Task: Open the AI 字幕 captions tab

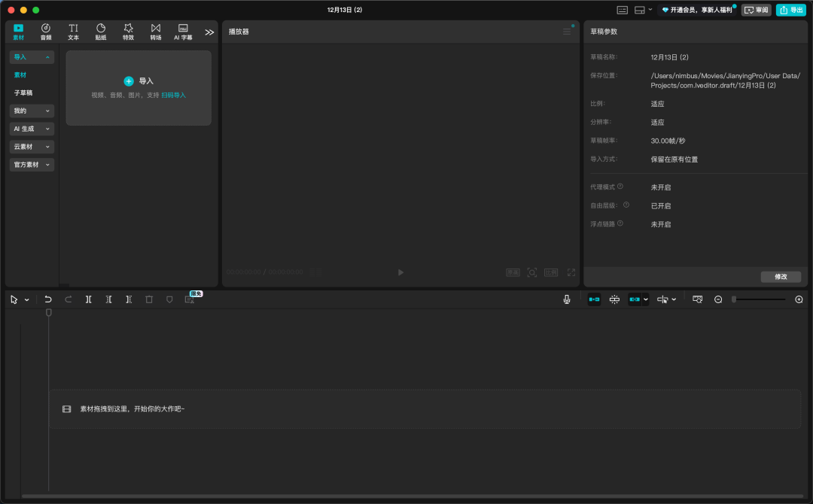Action: pos(182,31)
